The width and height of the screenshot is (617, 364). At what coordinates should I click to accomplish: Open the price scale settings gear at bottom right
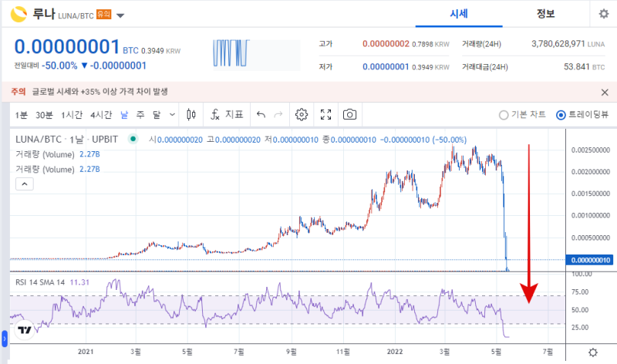pyautogui.click(x=592, y=352)
